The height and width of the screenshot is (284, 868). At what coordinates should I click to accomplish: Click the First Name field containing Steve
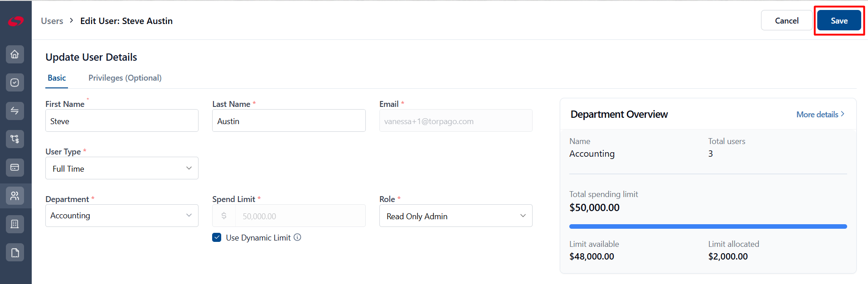[122, 120]
